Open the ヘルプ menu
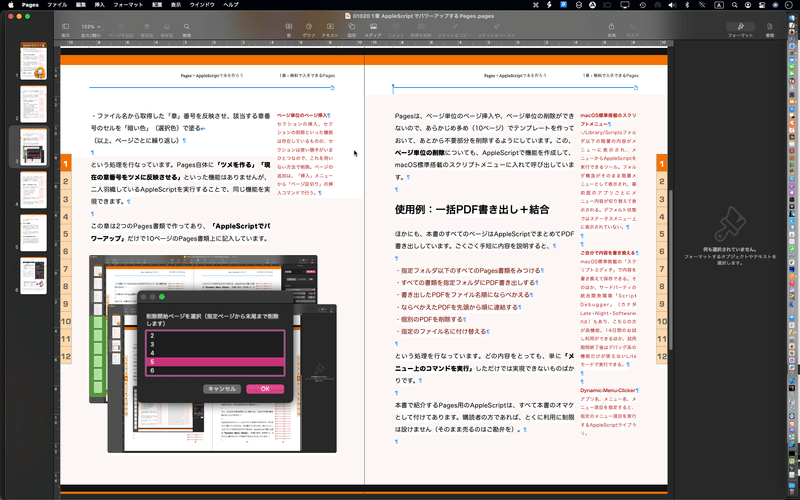The width and height of the screenshot is (800, 500). [x=231, y=5]
